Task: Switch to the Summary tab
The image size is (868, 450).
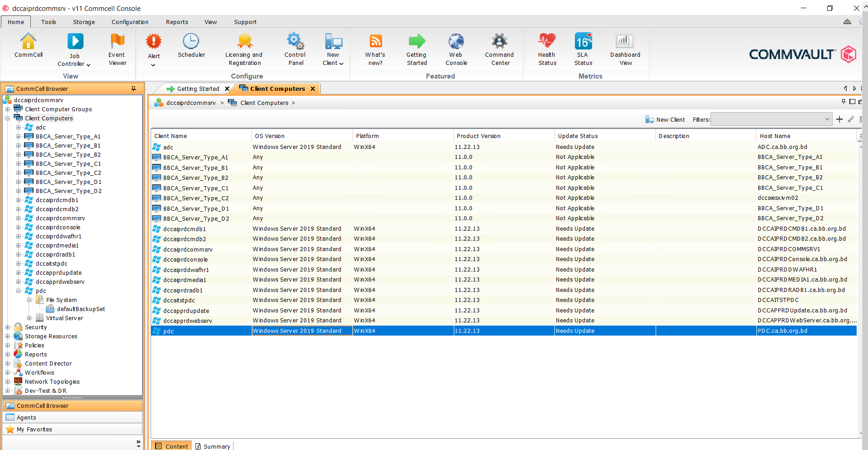Action: pyautogui.click(x=213, y=446)
